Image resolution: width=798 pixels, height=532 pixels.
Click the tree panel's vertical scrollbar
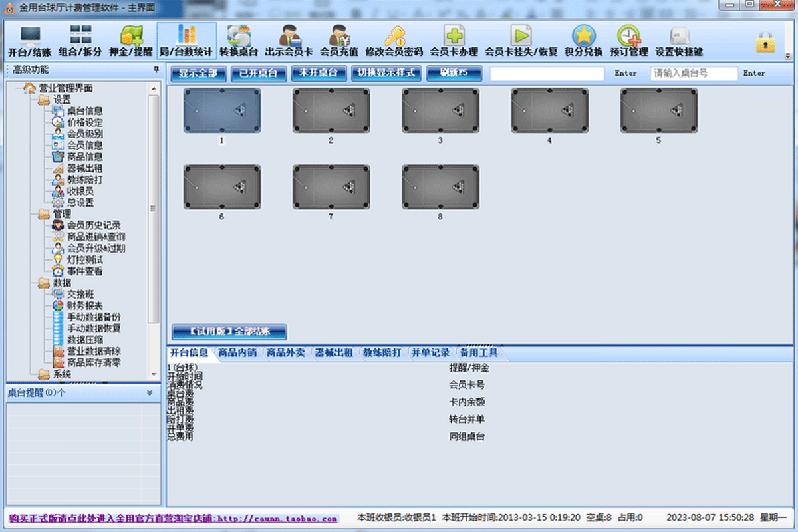(154, 231)
